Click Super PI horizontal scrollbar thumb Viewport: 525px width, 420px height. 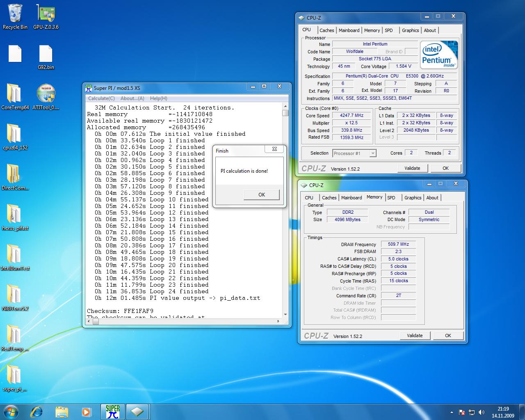[x=96, y=322]
